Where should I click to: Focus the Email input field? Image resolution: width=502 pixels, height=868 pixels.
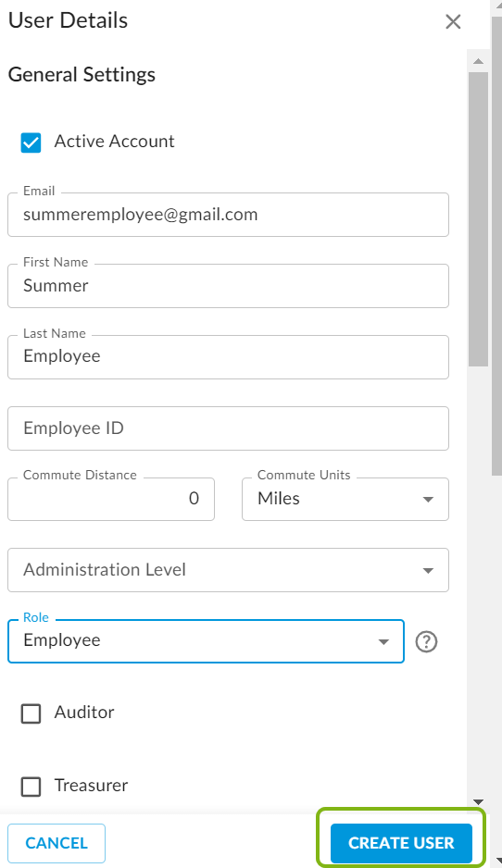pos(228,215)
